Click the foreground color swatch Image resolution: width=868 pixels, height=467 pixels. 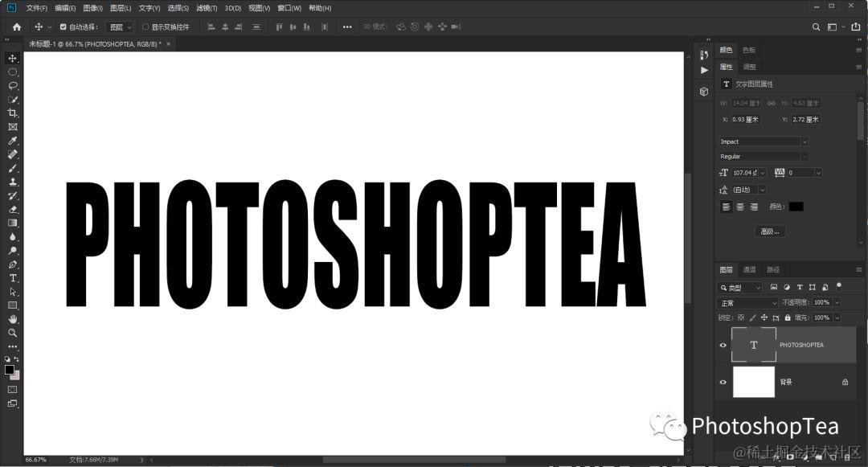[10, 370]
